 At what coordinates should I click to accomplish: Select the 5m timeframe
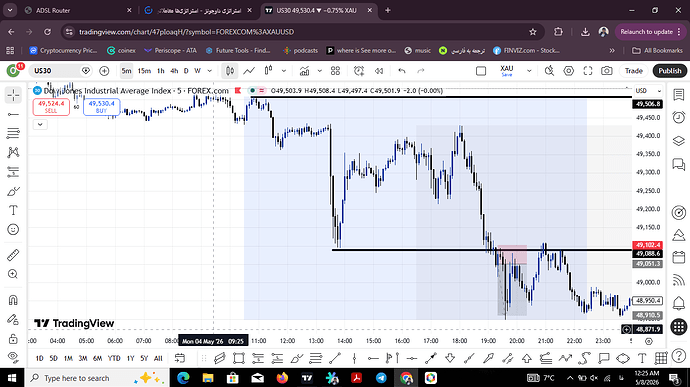click(x=126, y=71)
